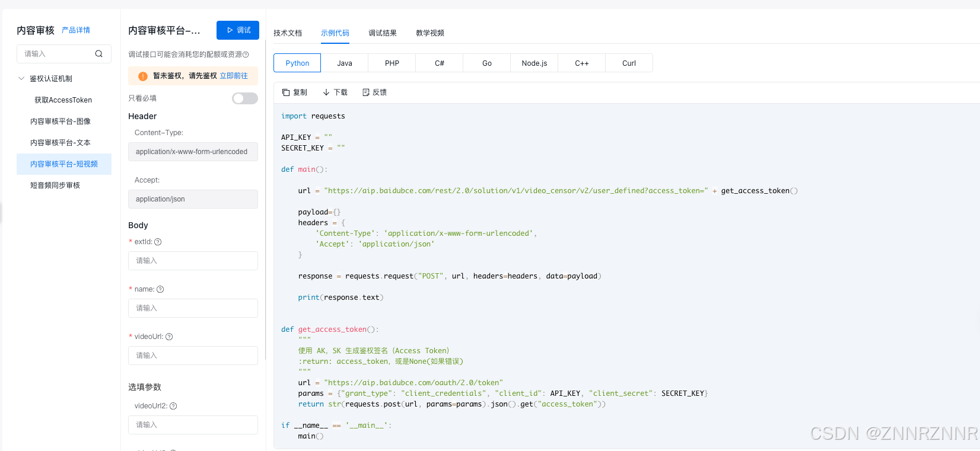Select the C# language tab

tap(440, 63)
